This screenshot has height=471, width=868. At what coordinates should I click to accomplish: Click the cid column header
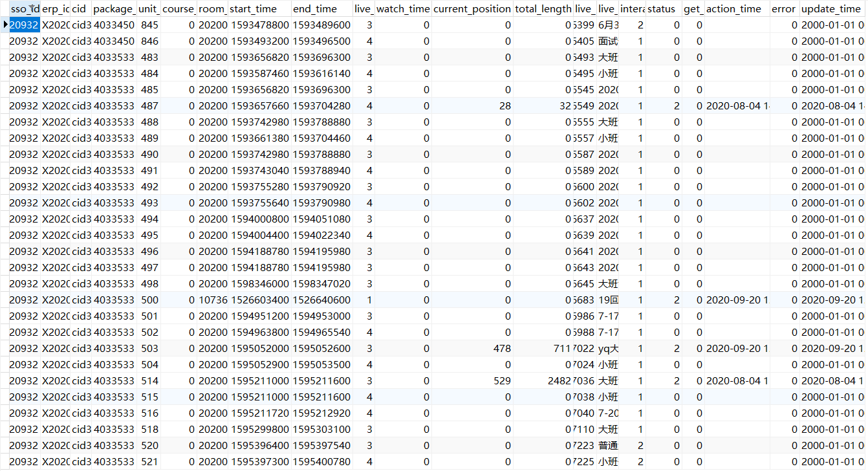click(81, 9)
